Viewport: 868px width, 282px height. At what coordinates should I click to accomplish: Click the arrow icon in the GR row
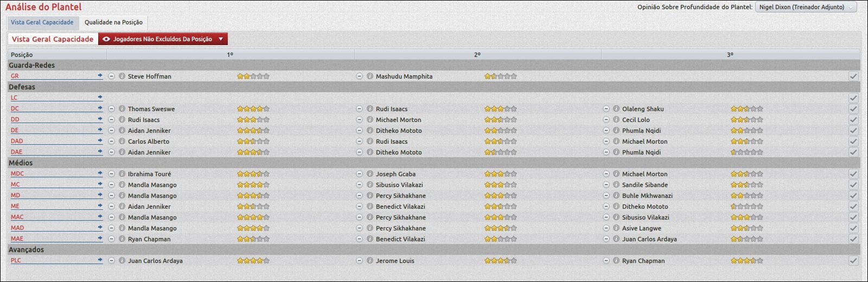pyautogui.click(x=100, y=76)
